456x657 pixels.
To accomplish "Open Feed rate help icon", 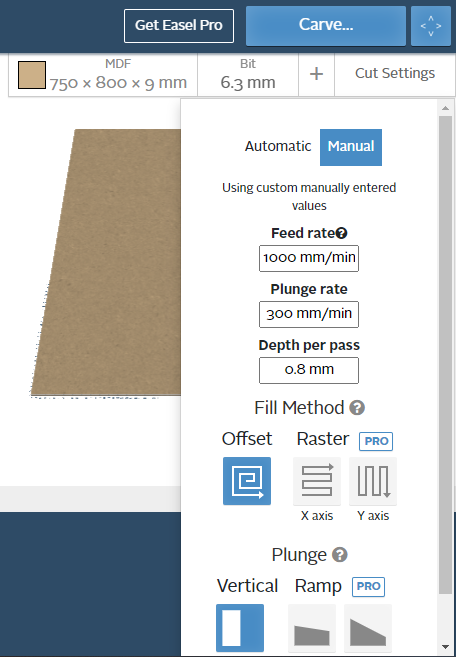I will click(x=342, y=233).
